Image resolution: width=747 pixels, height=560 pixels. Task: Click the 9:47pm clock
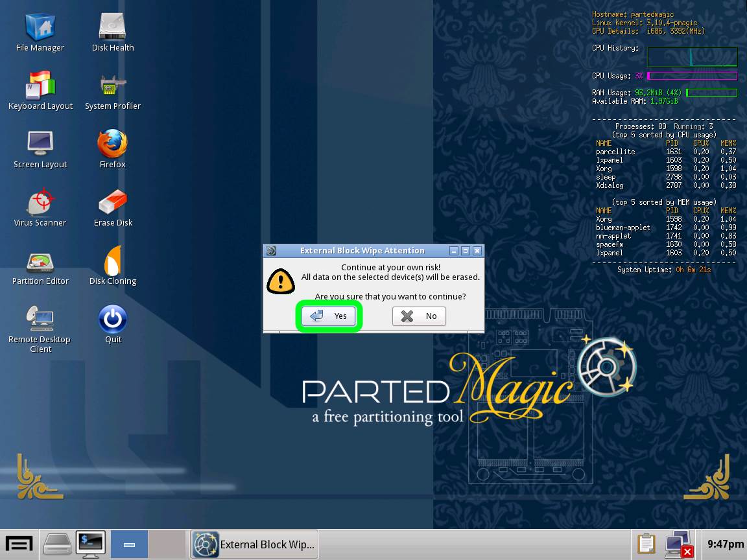click(x=724, y=544)
